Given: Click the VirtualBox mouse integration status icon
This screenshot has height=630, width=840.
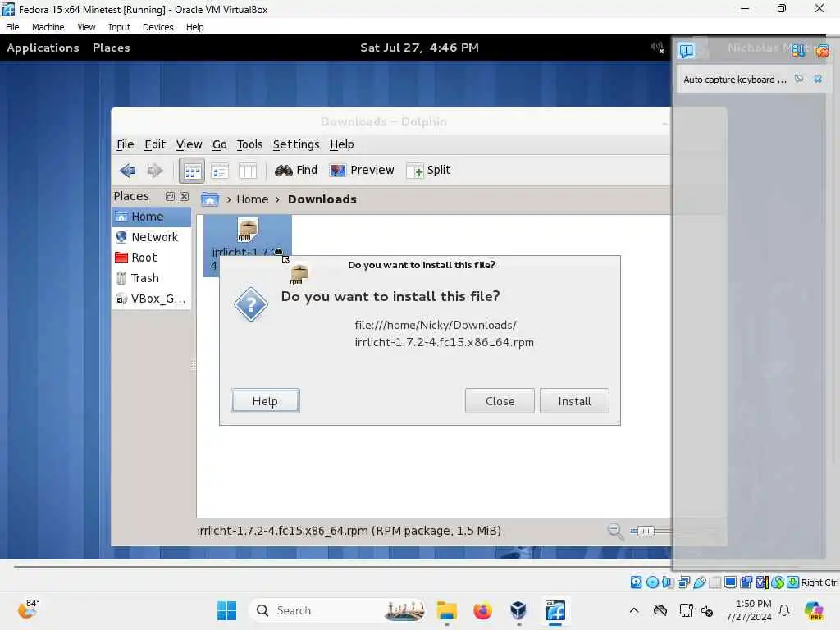Looking at the screenshot, I should pyautogui.click(x=778, y=582).
